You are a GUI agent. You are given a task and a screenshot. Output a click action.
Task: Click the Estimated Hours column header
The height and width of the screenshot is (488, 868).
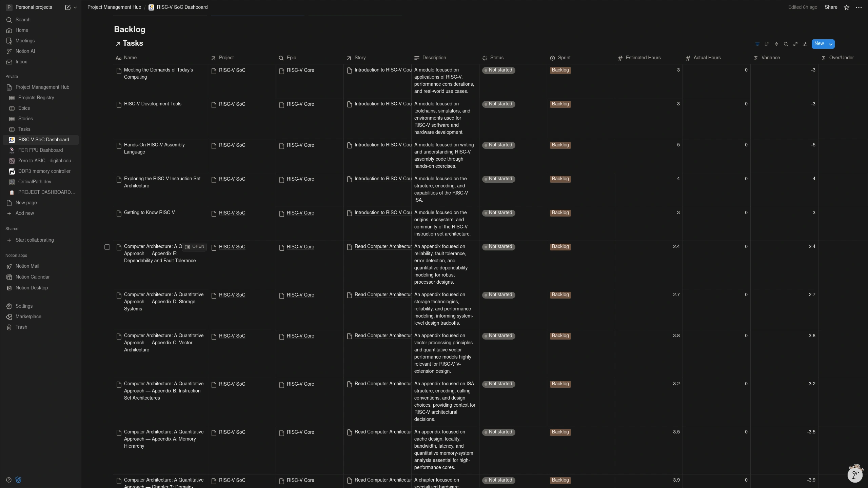click(643, 58)
